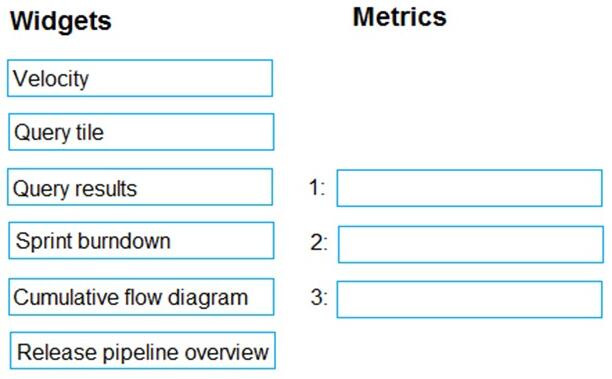The image size is (612, 379).
Task: Click the empty metric box 2
Action: (471, 244)
